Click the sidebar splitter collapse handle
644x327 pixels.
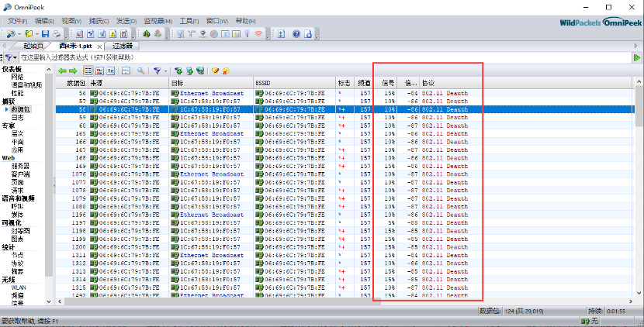(54, 185)
